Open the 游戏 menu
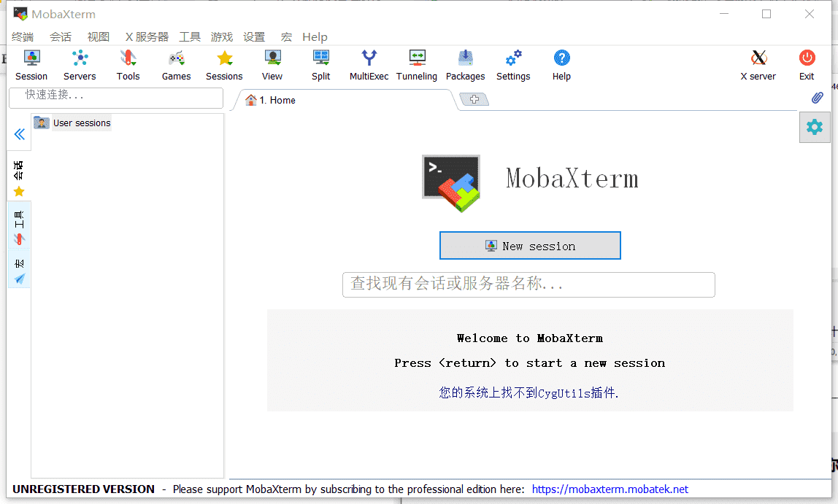The image size is (838, 504). [222, 37]
